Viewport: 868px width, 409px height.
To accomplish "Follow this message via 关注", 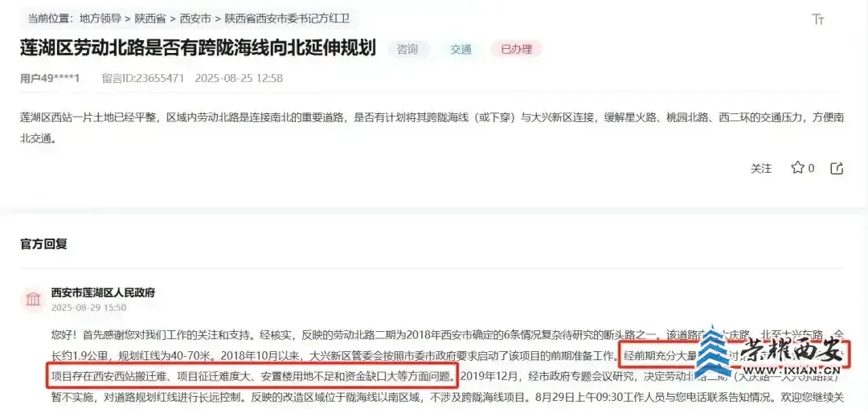I will coord(761,168).
